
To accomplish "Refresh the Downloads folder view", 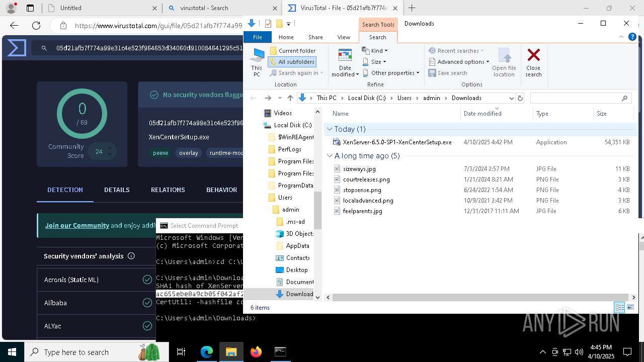I will tap(520, 98).
